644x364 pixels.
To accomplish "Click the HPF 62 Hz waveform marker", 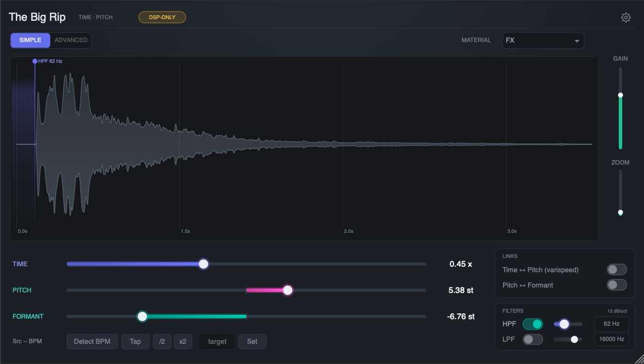I will (35, 61).
